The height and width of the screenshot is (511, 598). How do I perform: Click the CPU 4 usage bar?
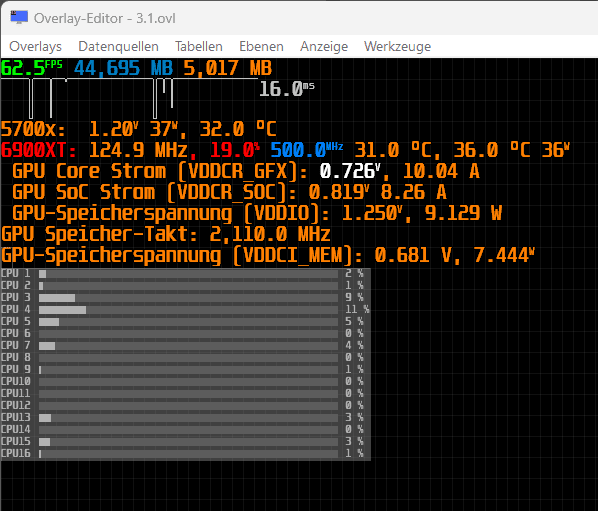click(188, 310)
